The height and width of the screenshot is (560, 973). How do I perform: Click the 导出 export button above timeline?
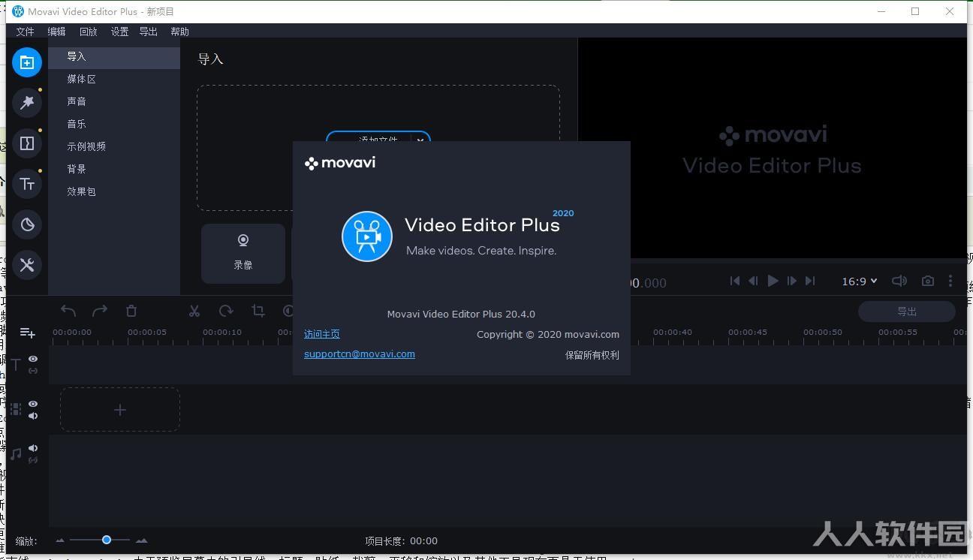coord(907,312)
